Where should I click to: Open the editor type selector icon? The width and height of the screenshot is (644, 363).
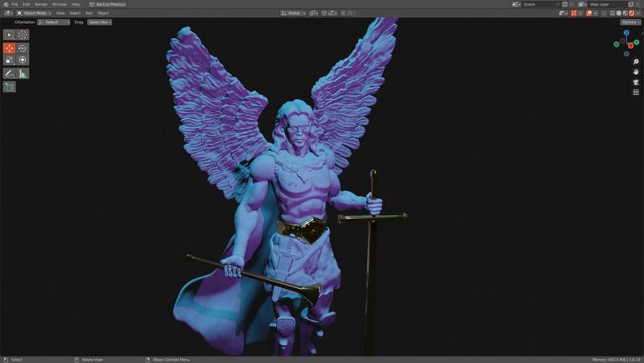pos(8,13)
